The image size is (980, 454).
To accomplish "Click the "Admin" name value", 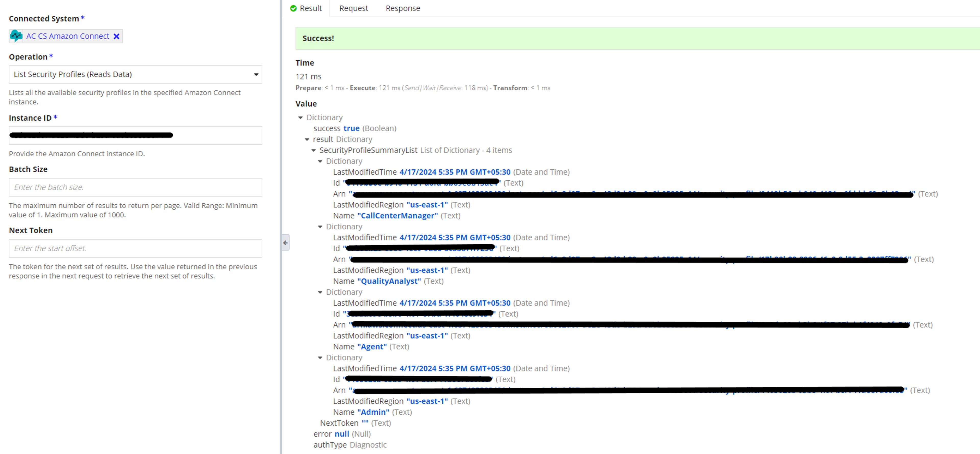I will coord(373,413).
